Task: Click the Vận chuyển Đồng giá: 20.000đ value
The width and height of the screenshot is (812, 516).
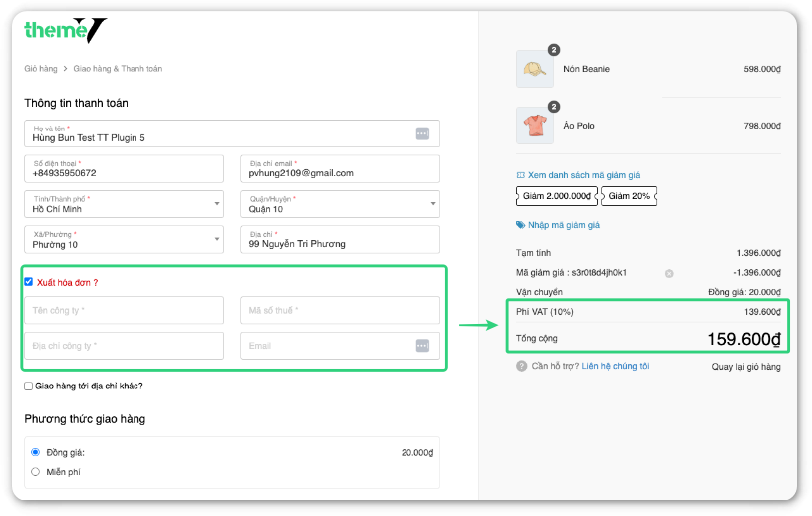Action: click(x=744, y=292)
